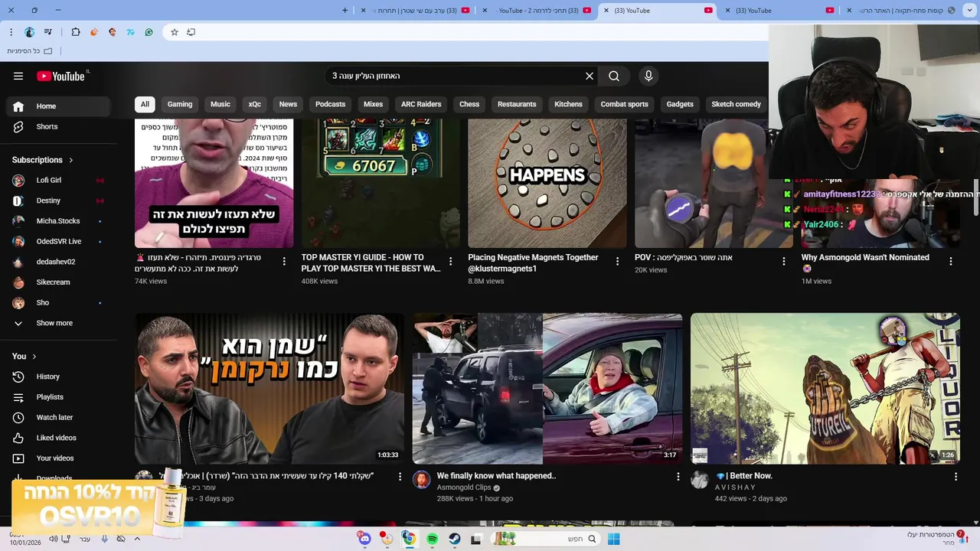This screenshot has width=980, height=551.
Task: Click the YouTube search input field
Action: [453, 76]
